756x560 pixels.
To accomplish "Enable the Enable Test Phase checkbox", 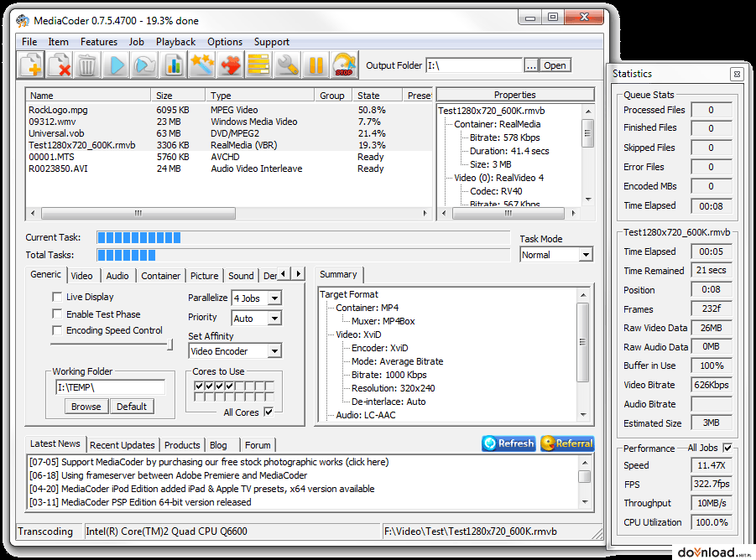I will pyautogui.click(x=57, y=314).
